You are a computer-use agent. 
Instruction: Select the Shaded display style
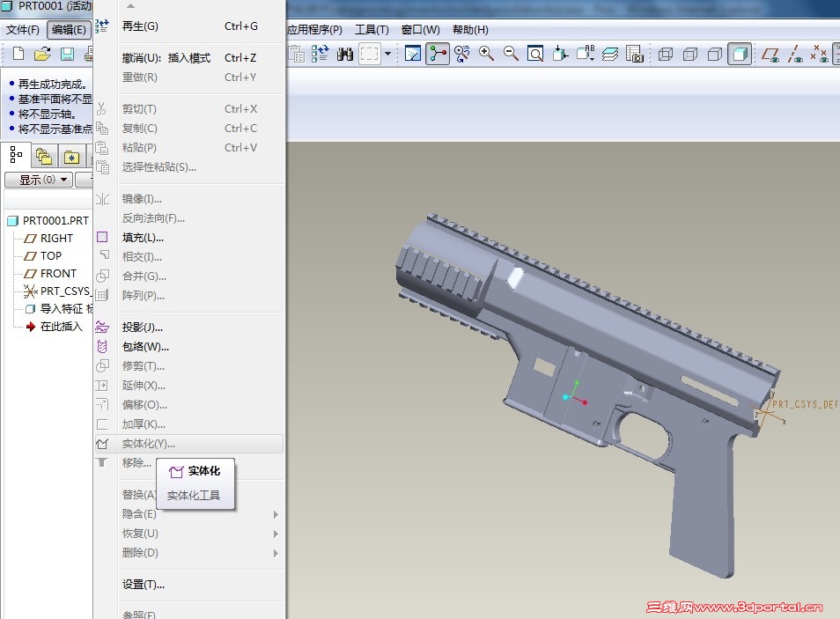[x=740, y=54]
